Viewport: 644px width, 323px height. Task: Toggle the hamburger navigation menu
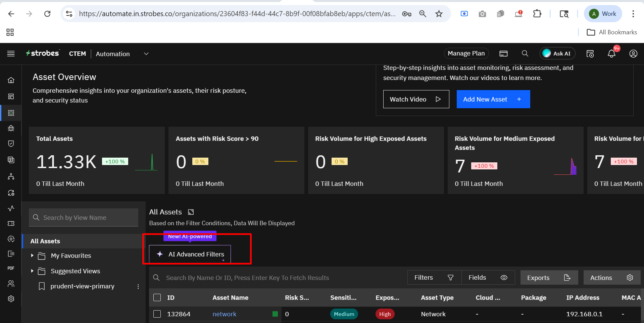11,54
